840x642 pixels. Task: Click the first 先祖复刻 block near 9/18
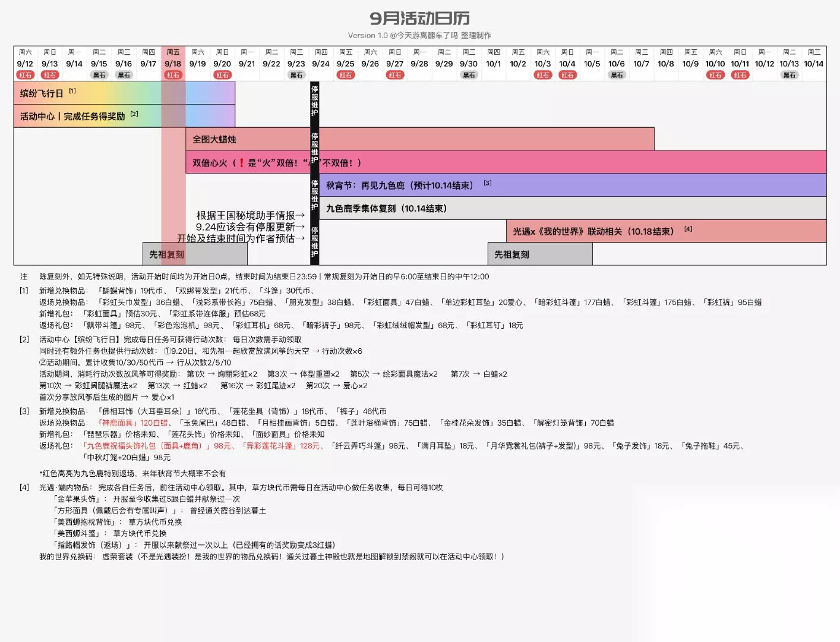click(195, 254)
